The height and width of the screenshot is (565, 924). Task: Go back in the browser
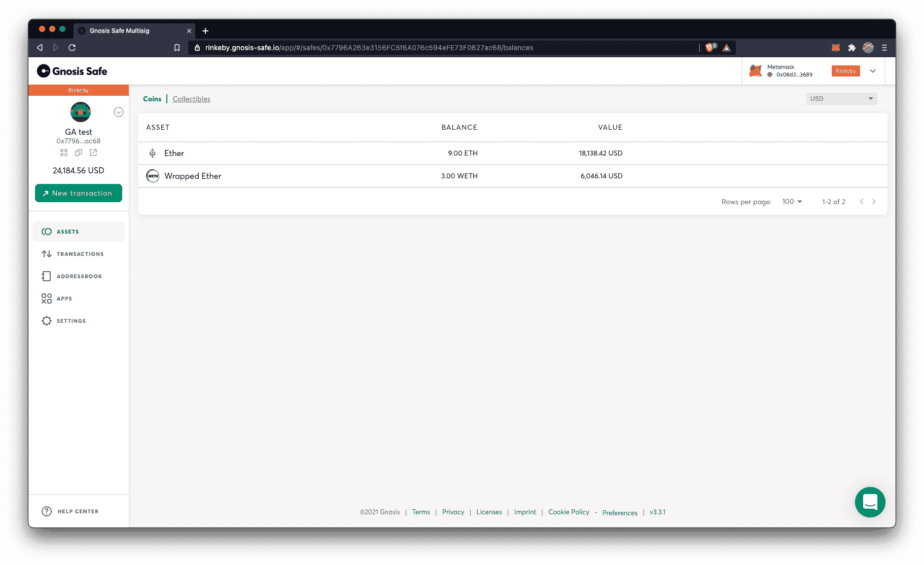[40, 48]
